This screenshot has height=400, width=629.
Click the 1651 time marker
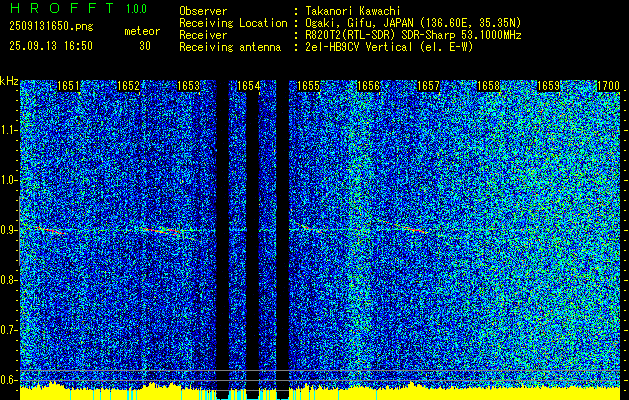(x=69, y=86)
